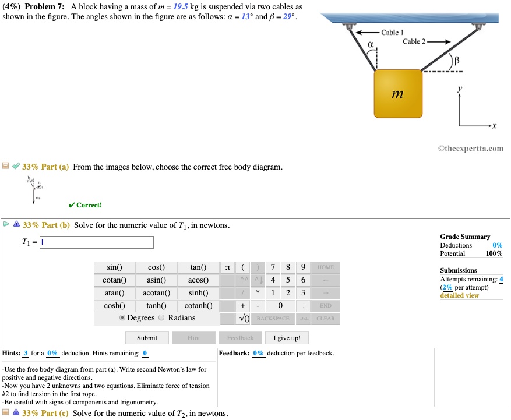The width and height of the screenshot is (511, 420).
Task: Collapse the Part (c) section
Action: 5,414
